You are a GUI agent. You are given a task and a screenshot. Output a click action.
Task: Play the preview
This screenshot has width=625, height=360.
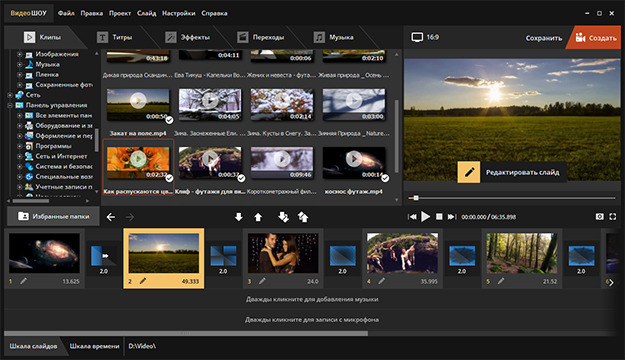point(425,216)
